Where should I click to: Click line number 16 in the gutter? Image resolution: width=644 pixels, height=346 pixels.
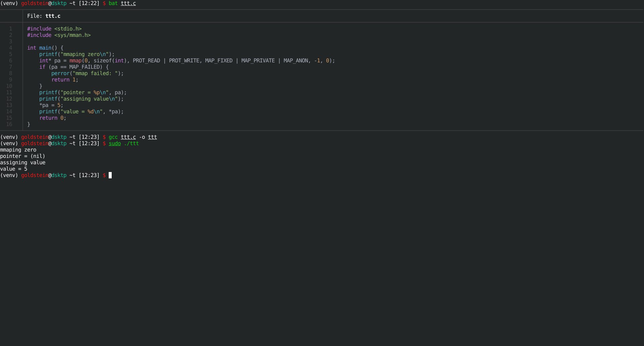click(x=9, y=124)
